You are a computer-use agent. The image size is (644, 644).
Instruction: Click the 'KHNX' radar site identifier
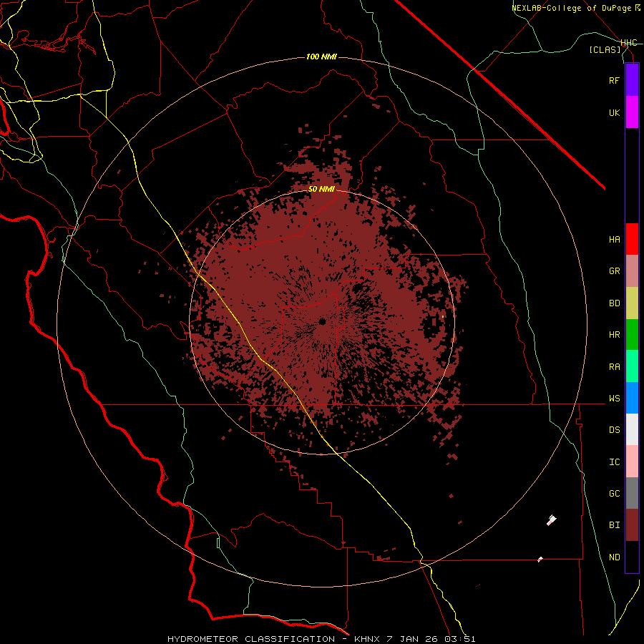pyautogui.click(x=367, y=639)
